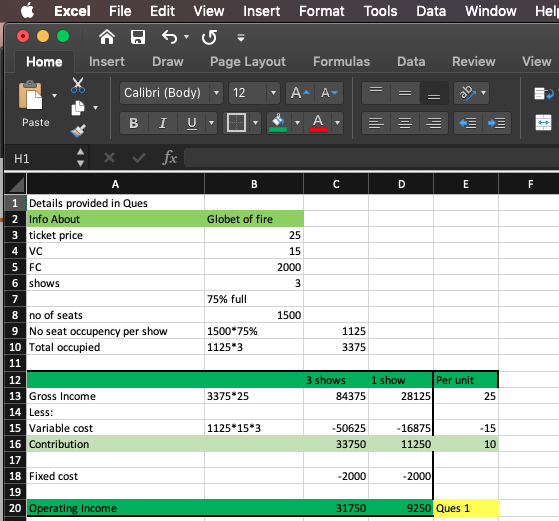The width and height of the screenshot is (559, 521).
Task: Increase font size with A up
Action: coord(300,93)
